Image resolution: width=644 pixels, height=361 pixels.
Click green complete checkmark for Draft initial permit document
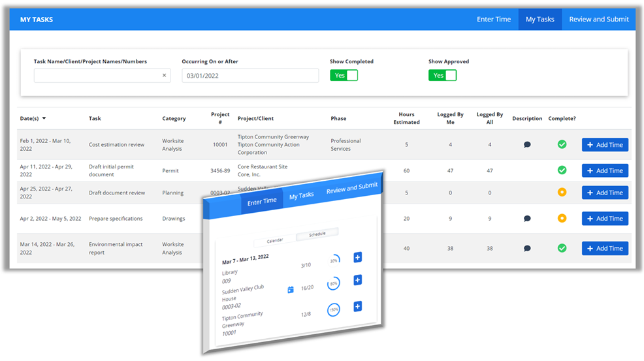[562, 170]
